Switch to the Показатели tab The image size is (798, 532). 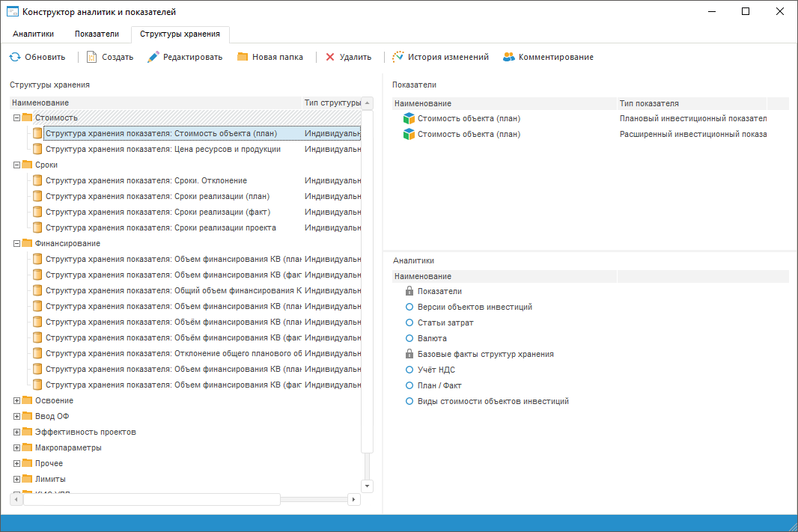tap(97, 34)
